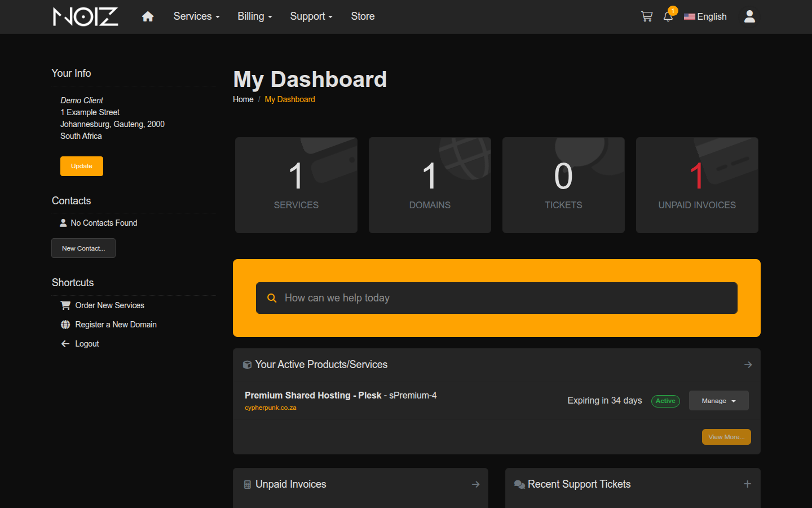View notifications bell icon
This screenshot has height=508, width=812.
click(668, 16)
